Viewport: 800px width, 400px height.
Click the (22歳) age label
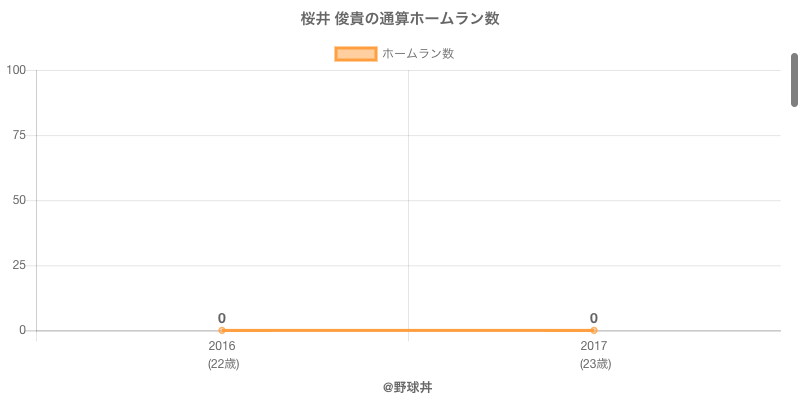coord(223,364)
